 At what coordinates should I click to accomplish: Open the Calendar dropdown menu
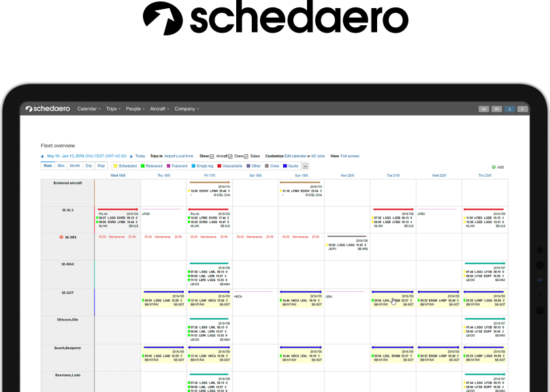tap(88, 109)
